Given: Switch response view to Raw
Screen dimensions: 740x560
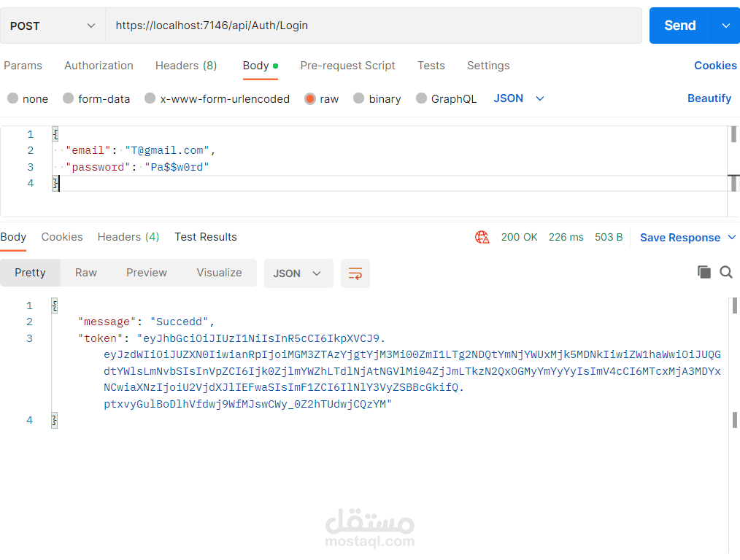Looking at the screenshot, I should (x=86, y=273).
